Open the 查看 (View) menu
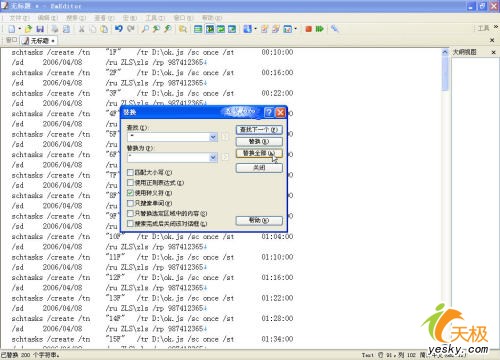 point(104,18)
